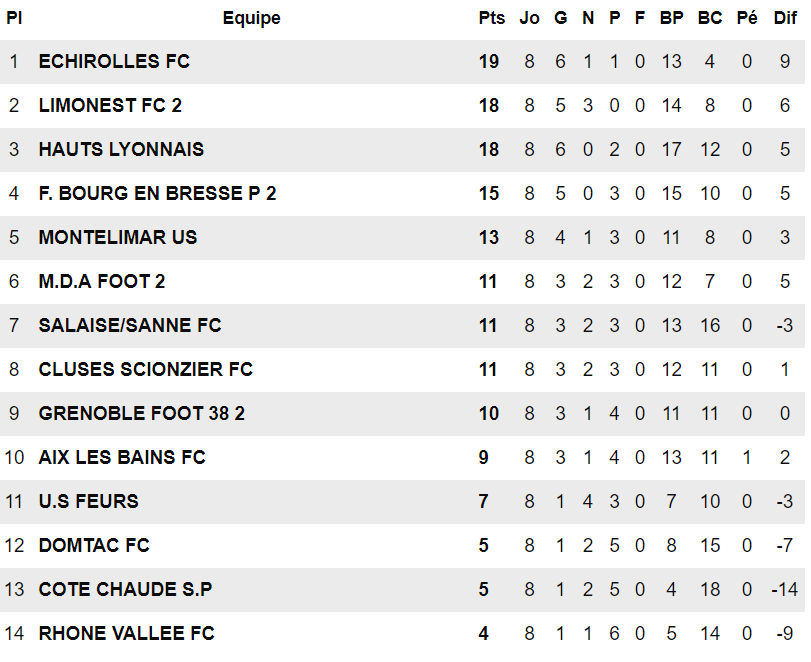
Task: Open the LIMONEST FC 2 team entry
Action: [x=110, y=106]
